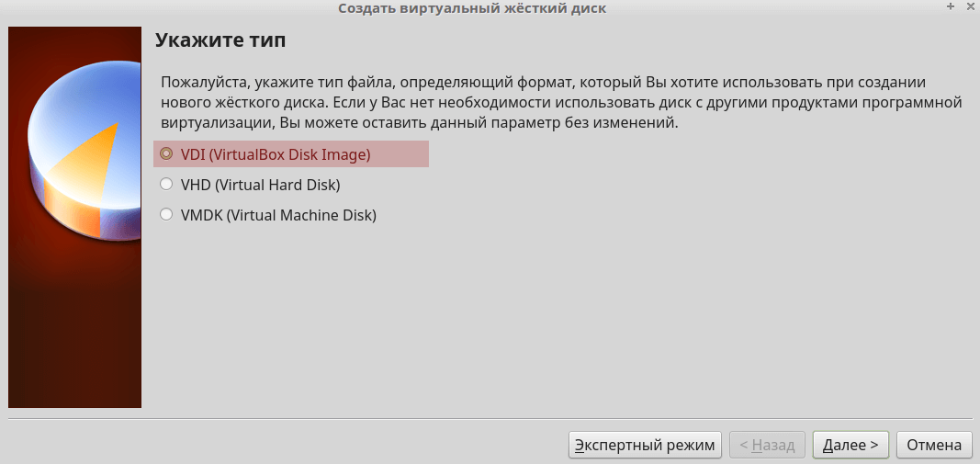The height and width of the screenshot is (464, 980).
Task: Click the 'Virtual Machine Disk' label text
Action: (301, 215)
